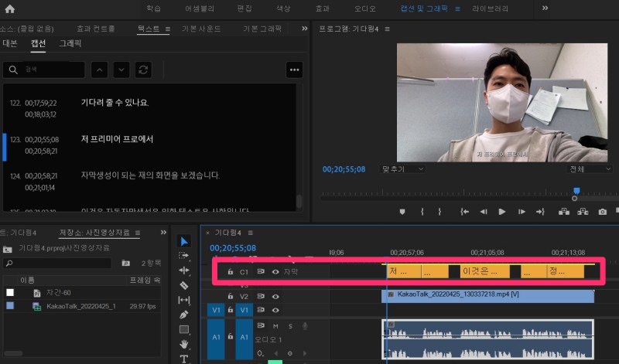Select the Razor tool
The height and width of the screenshot is (364, 619).
click(x=184, y=285)
